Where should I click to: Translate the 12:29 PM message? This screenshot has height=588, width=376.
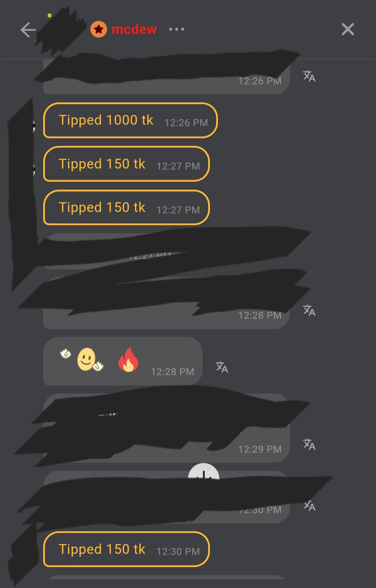coord(309,444)
